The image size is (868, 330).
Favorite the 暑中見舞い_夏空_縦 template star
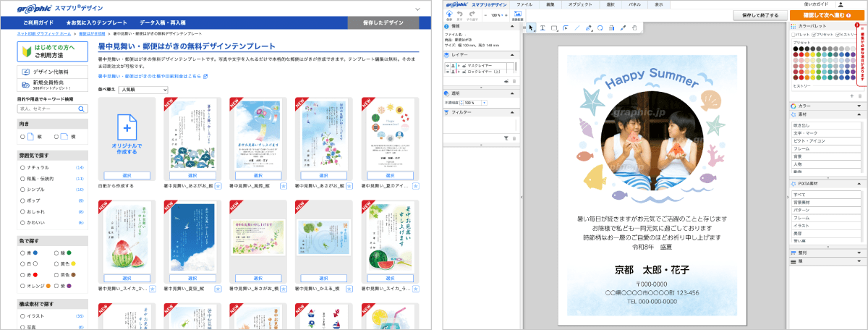(218, 289)
